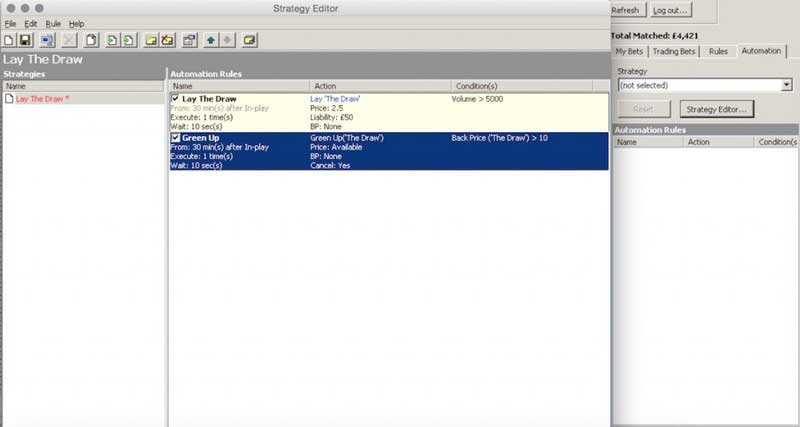Click the Green Up('The Draw') action text
The image size is (800, 427).
pyautogui.click(x=347, y=138)
